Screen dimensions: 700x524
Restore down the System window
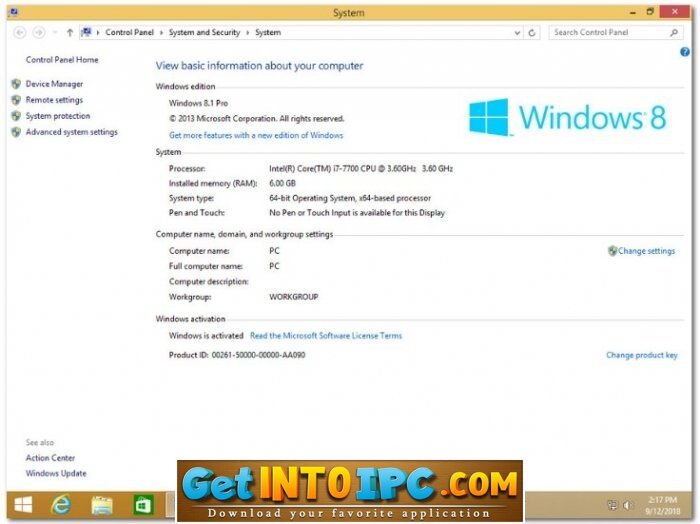(x=650, y=12)
